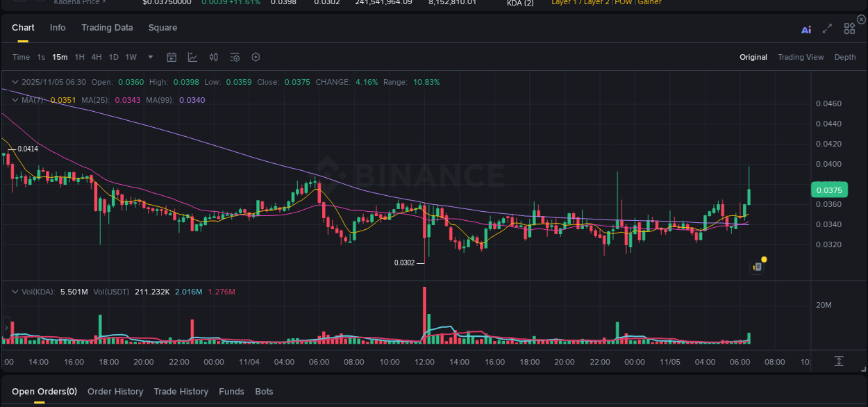Open the Trading Data tab
The width and height of the screenshot is (868, 407).
click(107, 28)
